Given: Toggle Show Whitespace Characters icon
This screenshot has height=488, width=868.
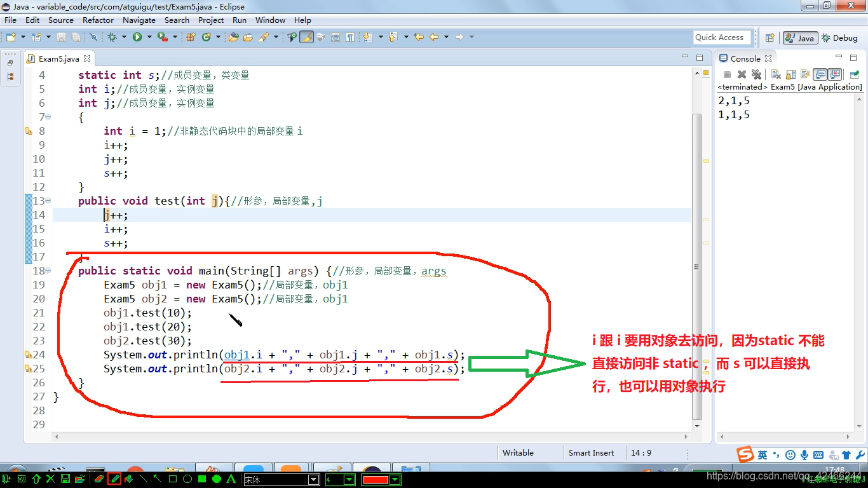Looking at the screenshot, I should click(350, 37).
